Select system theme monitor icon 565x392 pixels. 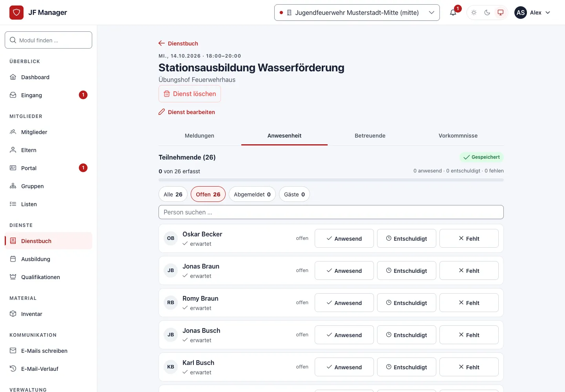click(x=501, y=13)
